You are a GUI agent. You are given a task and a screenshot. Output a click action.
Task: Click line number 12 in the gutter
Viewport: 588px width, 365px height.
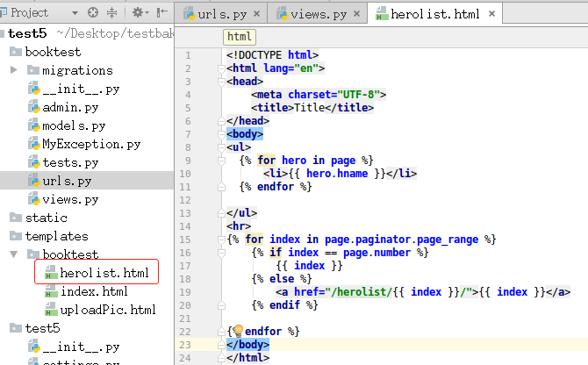coord(185,200)
